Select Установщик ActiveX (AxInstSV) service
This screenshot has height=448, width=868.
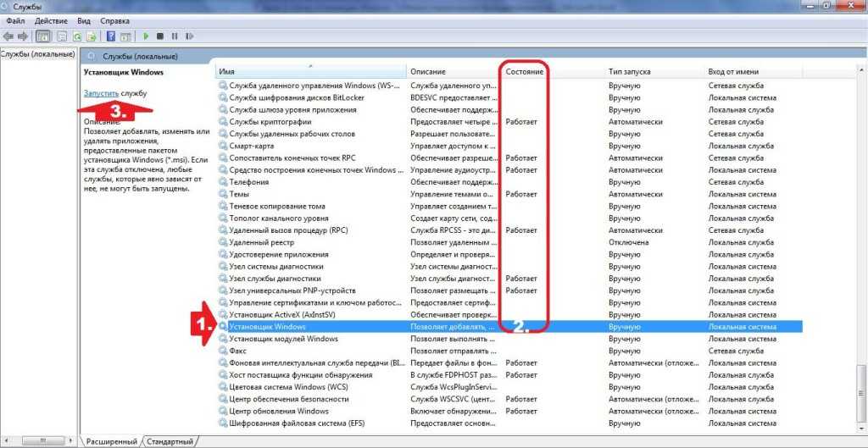509,315
